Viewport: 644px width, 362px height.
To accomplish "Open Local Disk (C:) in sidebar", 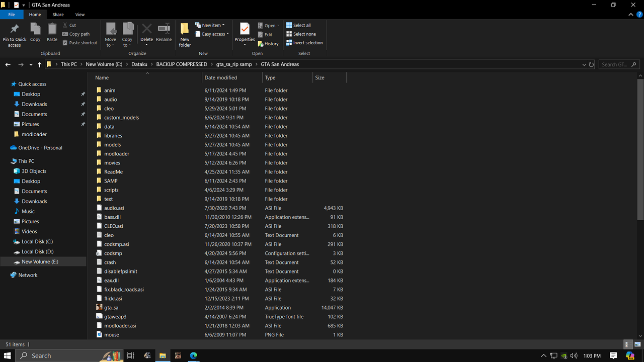I will pyautogui.click(x=37, y=241).
